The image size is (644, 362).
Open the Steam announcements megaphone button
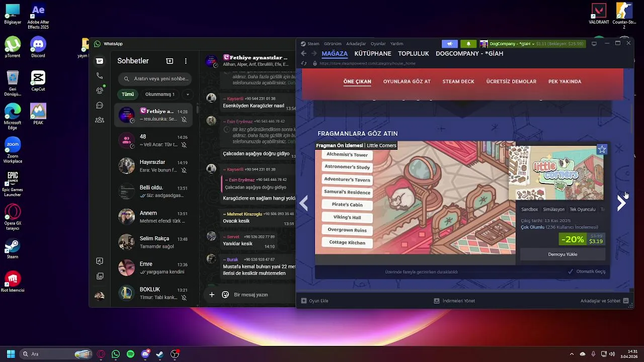coord(450,44)
